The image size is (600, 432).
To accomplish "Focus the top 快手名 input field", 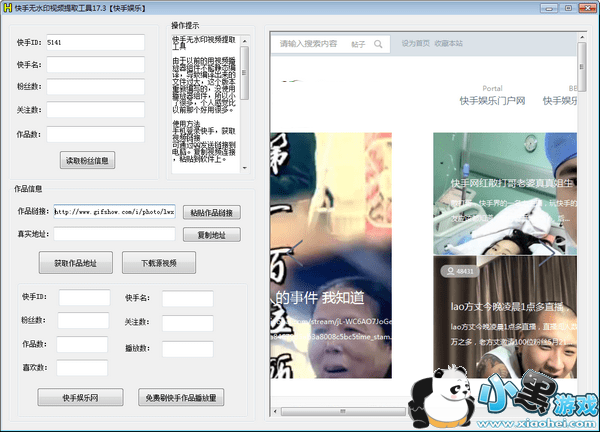I will click(96, 64).
